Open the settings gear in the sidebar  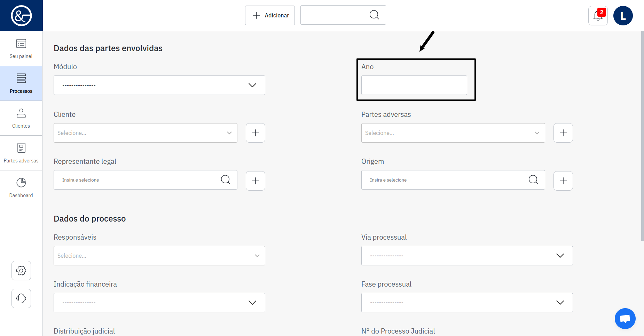pos(21,271)
